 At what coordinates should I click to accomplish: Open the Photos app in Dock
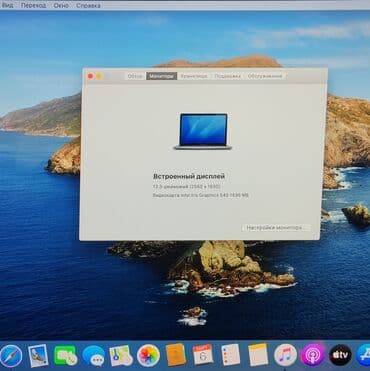tap(148, 356)
